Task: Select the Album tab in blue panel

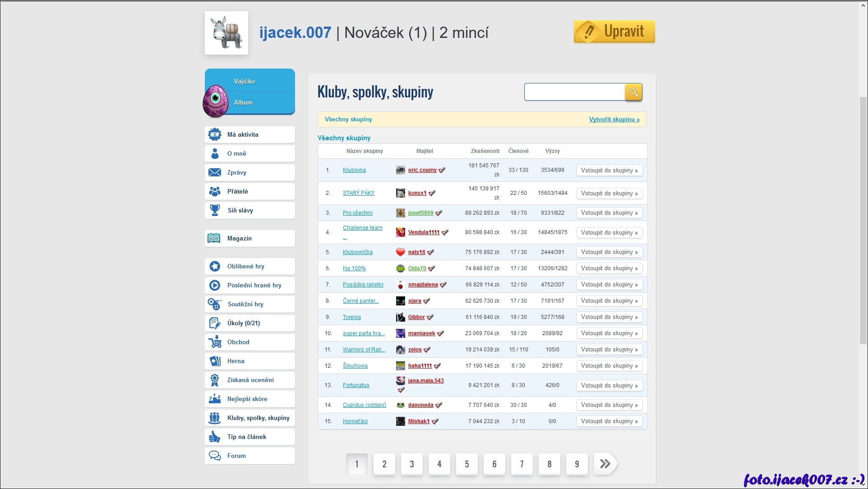Action: [243, 102]
